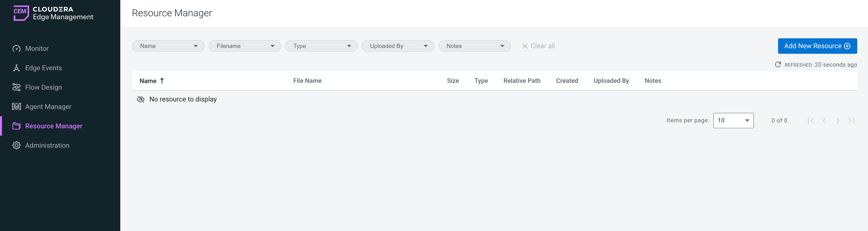Click the CEM logo icon
Screen dimensions: 868x231
tap(21, 13)
